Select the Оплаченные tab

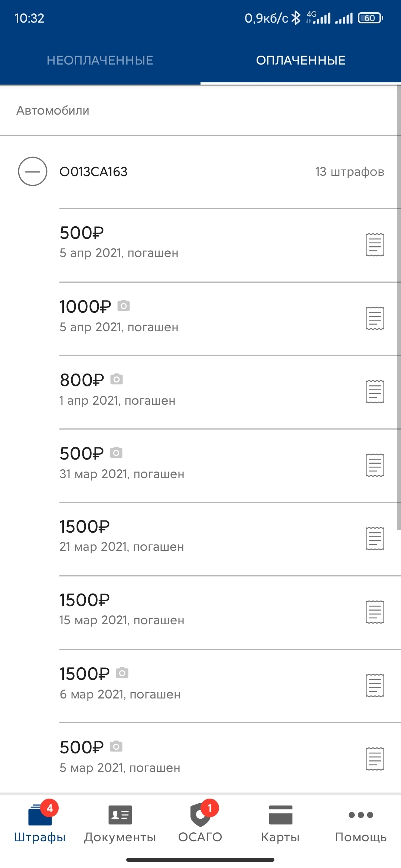300,60
